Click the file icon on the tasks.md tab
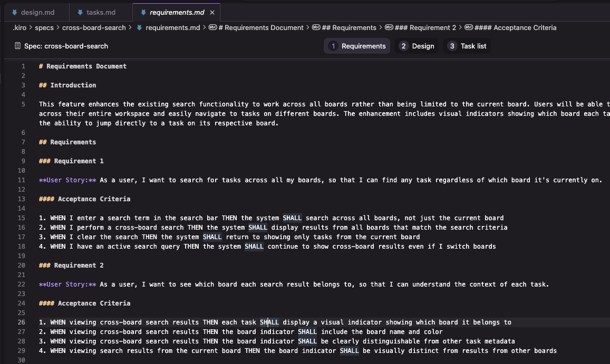The width and height of the screenshot is (610, 364). [x=79, y=12]
